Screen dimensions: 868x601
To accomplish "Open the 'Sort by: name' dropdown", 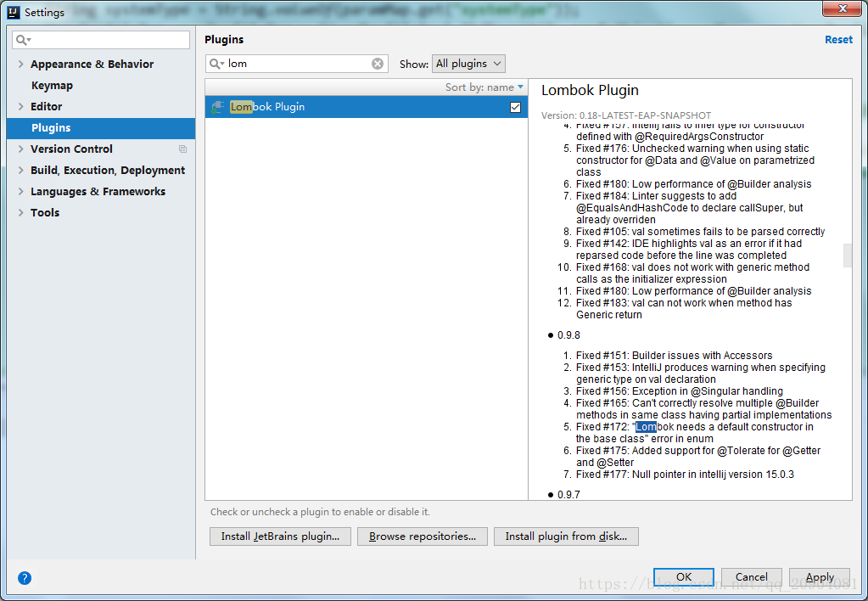I will pos(484,87).
